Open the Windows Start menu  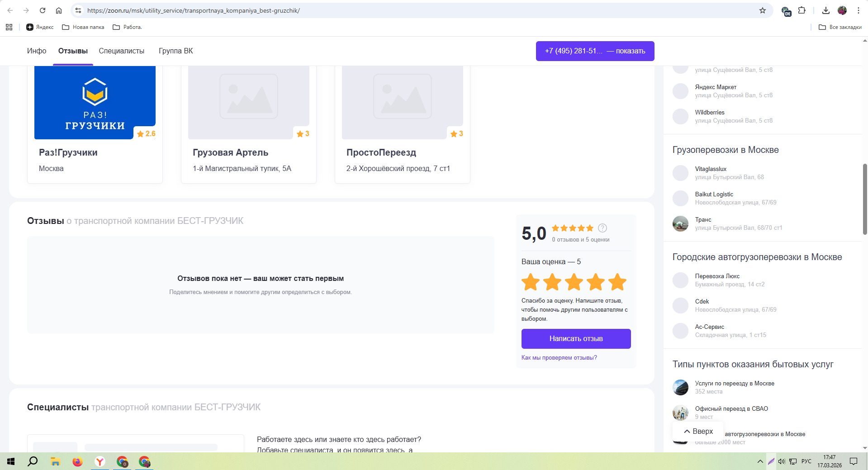11,461
